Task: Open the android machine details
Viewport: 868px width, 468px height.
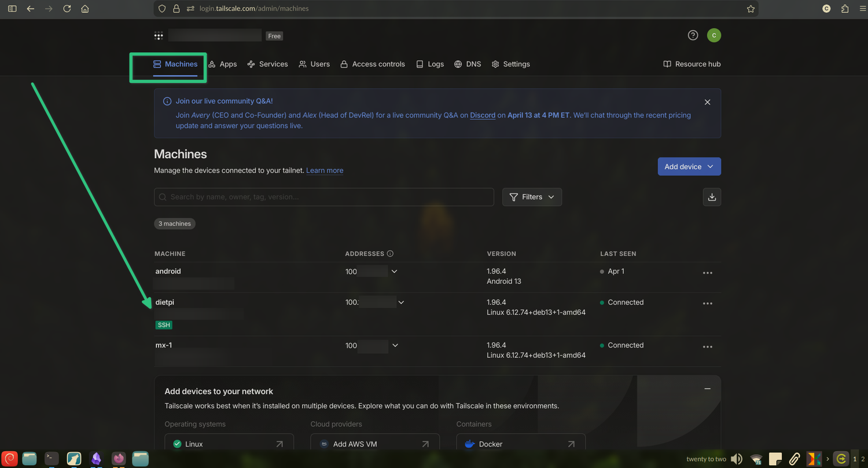Action: (168, 271)
